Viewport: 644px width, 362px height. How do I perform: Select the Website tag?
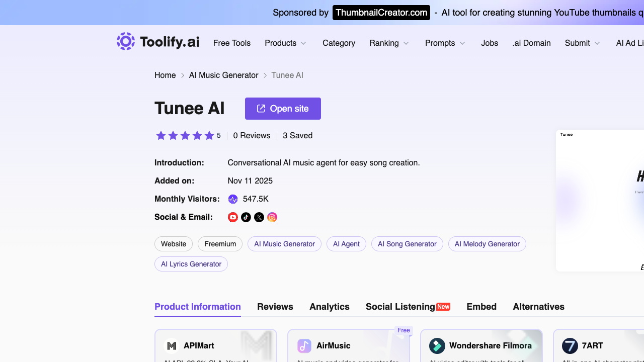click(x=174, y=244)
